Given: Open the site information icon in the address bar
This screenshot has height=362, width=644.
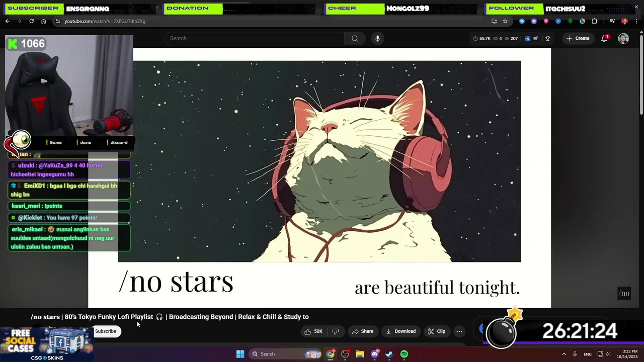Looking at the screenshot, I should 58,21.
